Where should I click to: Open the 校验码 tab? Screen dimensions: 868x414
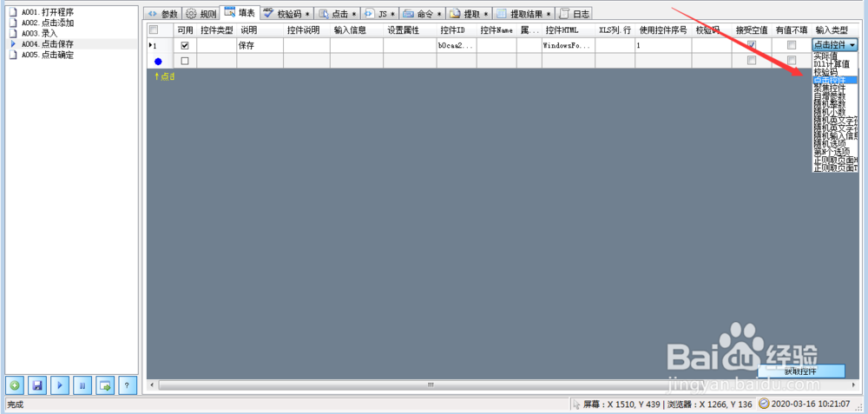[286, 14]
